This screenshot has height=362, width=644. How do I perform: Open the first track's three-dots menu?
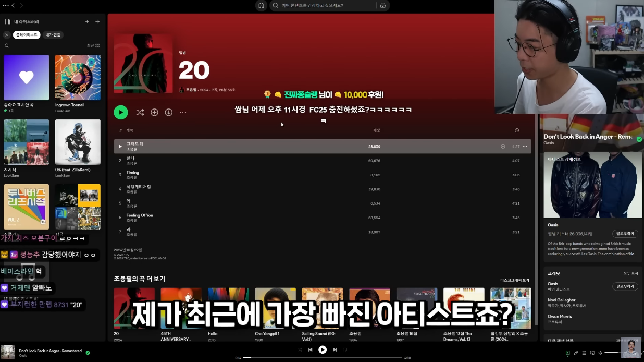tap(525, 147)
